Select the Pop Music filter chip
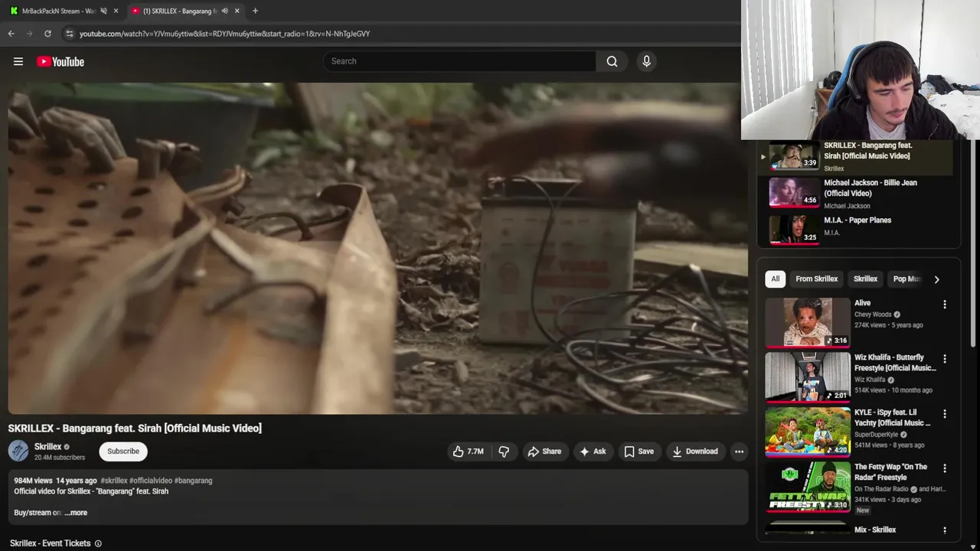The width and height of the screenshot is (980, 551). coord(906,279)
